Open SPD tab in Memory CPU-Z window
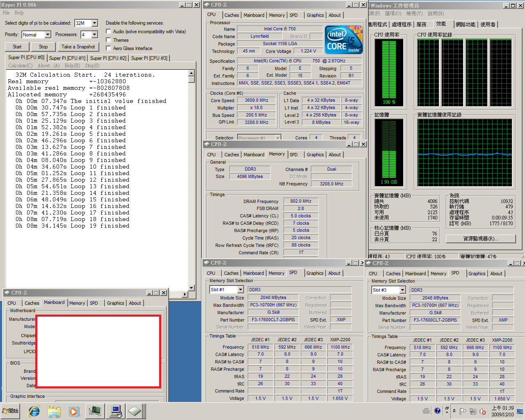Viewport: 525px width, 420px height. 294,155
